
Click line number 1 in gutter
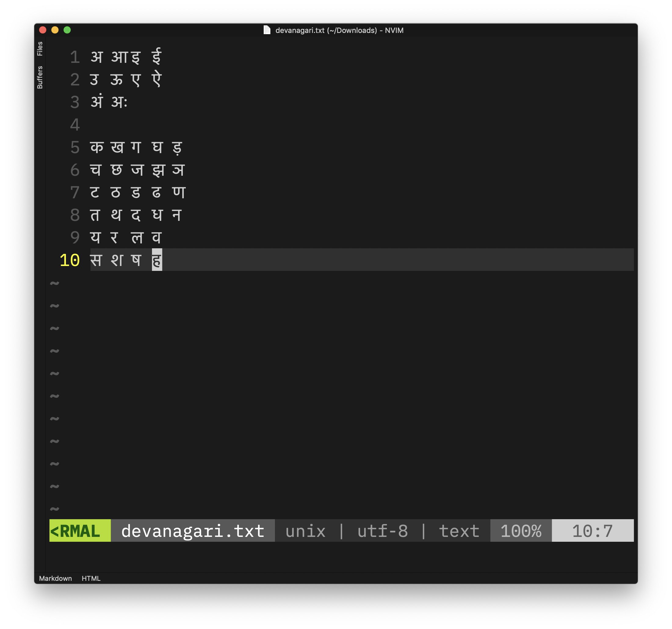coord(75,57)
